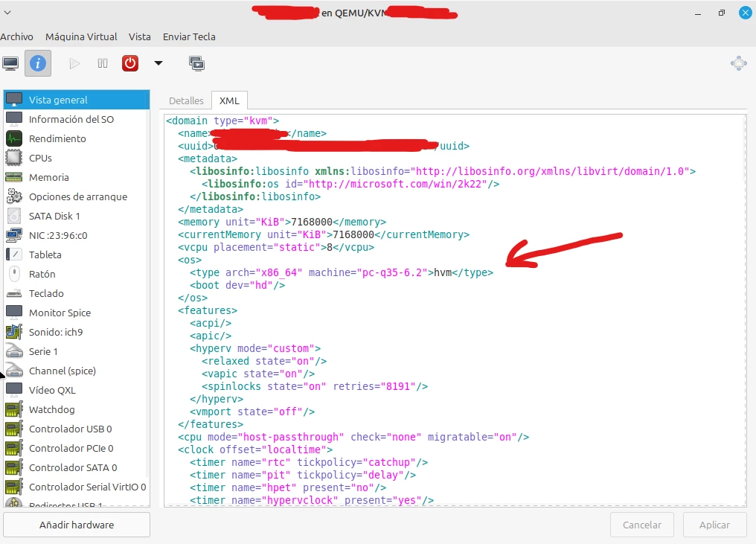Viewport: 756px width, 544px height.
Task: Select Vista general in hardware list
Action: click(x=77, y=100)
